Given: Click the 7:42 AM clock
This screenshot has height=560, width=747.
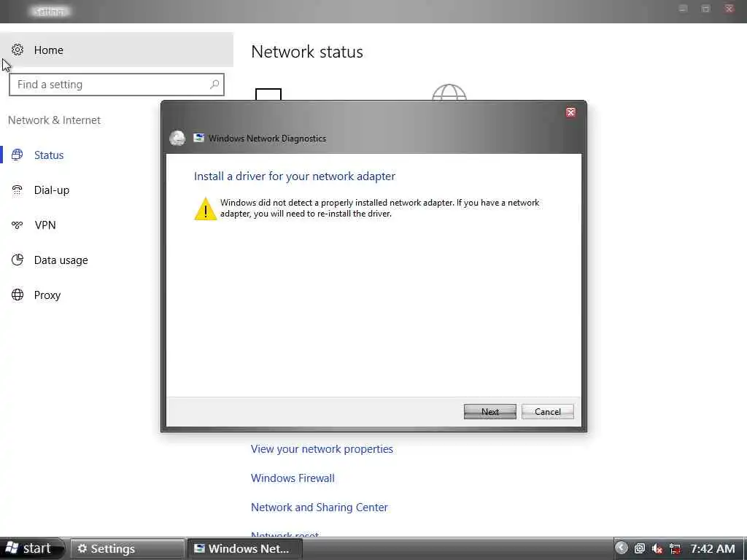Looking at the screenshot, I should pos(713,548).
